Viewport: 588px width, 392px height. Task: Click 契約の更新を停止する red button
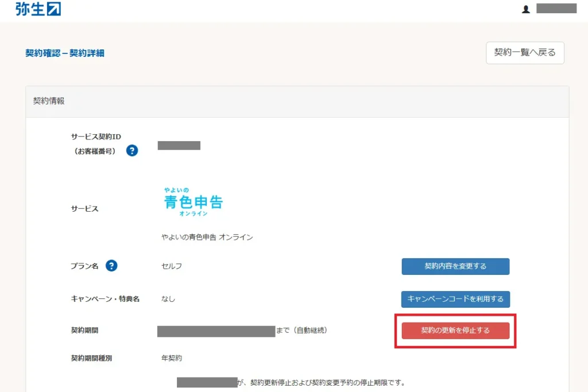tap(455, 331)
